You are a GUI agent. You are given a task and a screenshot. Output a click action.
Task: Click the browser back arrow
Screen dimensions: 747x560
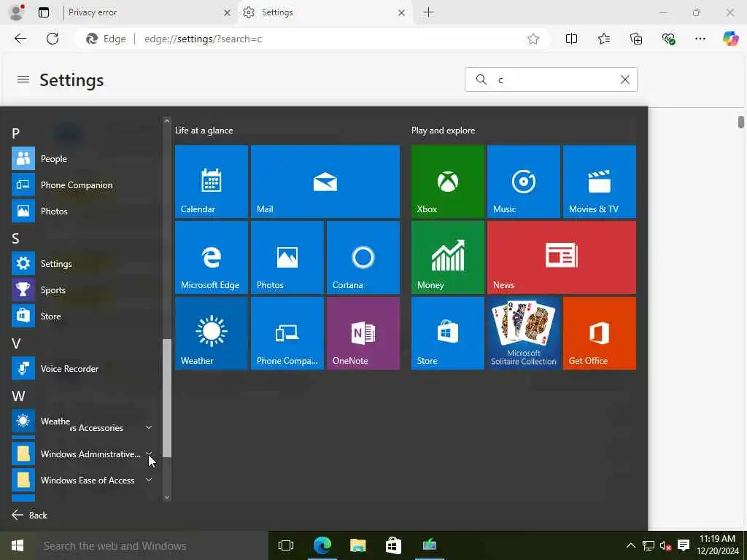[x=20, y=39]
